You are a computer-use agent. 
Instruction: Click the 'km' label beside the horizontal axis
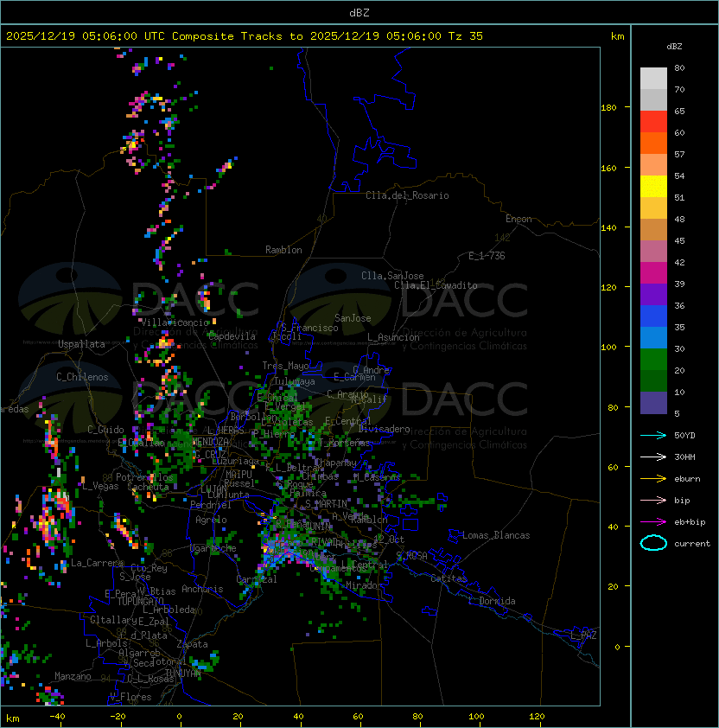point(13,718)
